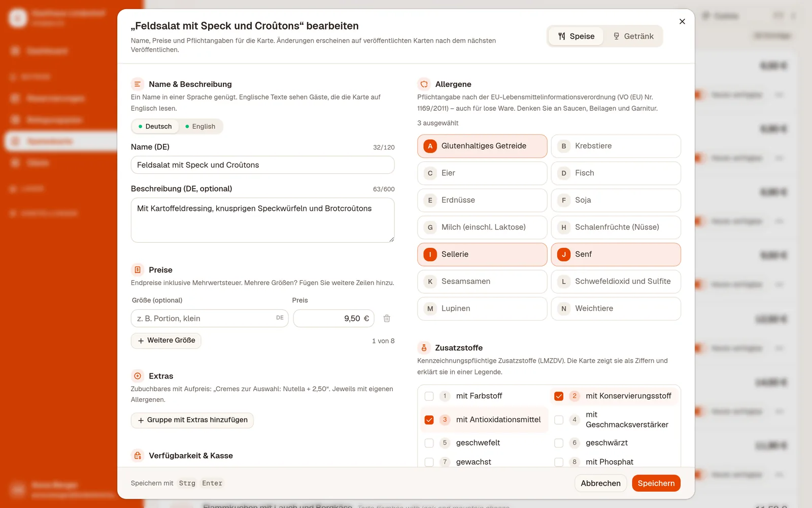This screenshot has width=812, height=508.
Task: Select allergen Erdnüsse
Action: [x=482, y=200]
